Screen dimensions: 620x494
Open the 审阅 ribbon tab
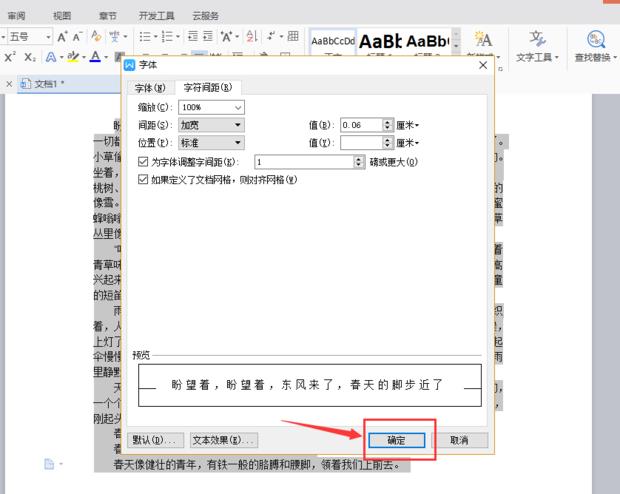16,16
